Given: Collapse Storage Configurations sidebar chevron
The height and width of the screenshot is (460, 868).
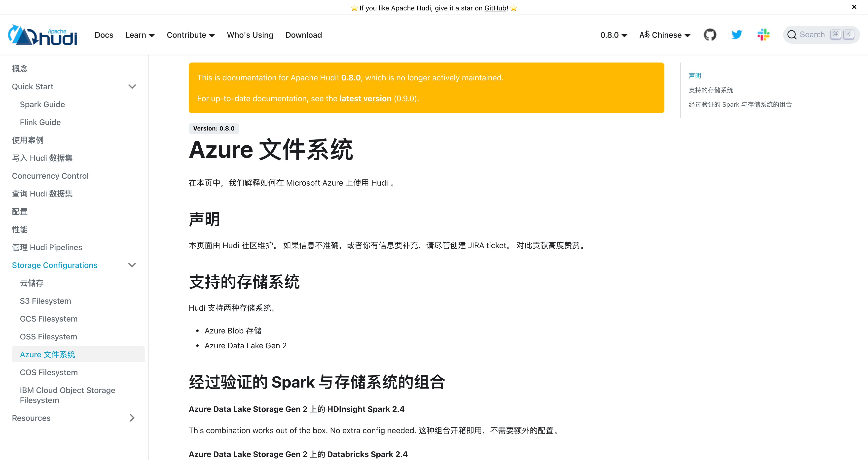Looking at the screenshot, I should tap(132, 265).
